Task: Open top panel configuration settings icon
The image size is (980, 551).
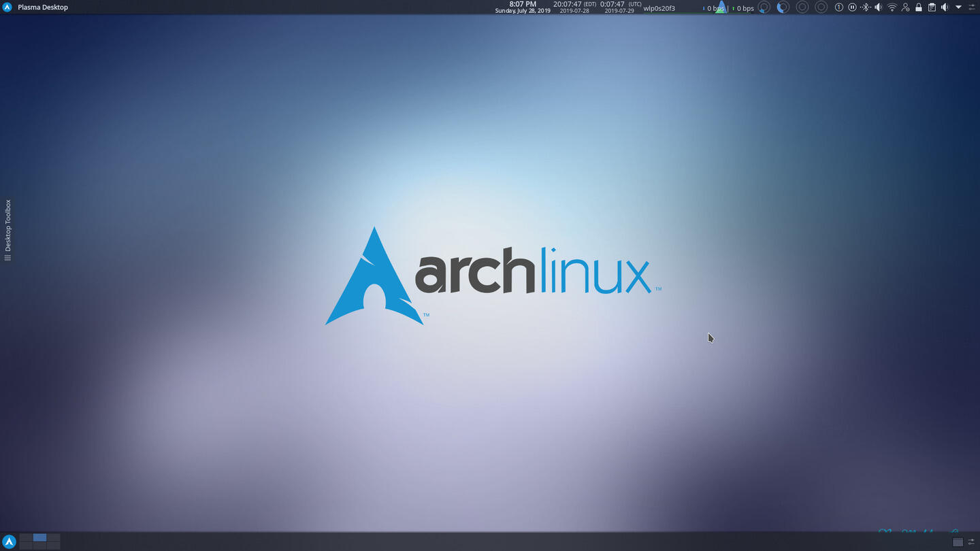Action: pyautogui.click(x=972, y=7)
